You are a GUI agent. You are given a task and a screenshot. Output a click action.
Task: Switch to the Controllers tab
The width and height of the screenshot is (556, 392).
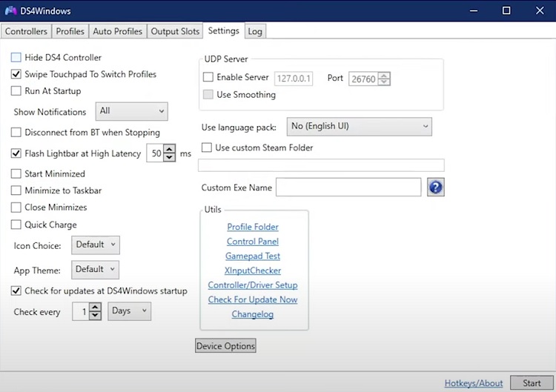(26, 31)
